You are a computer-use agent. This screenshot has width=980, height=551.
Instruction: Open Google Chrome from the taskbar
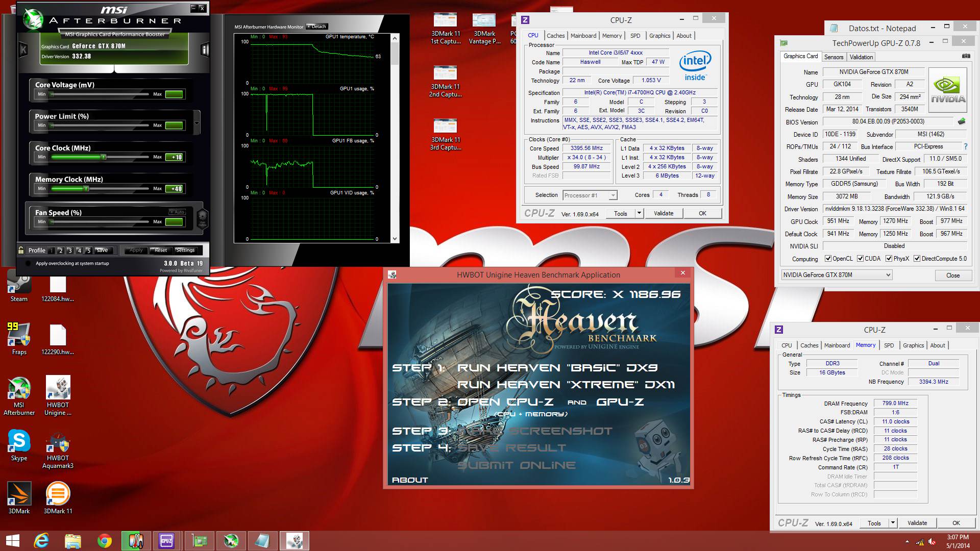[105, 541]
